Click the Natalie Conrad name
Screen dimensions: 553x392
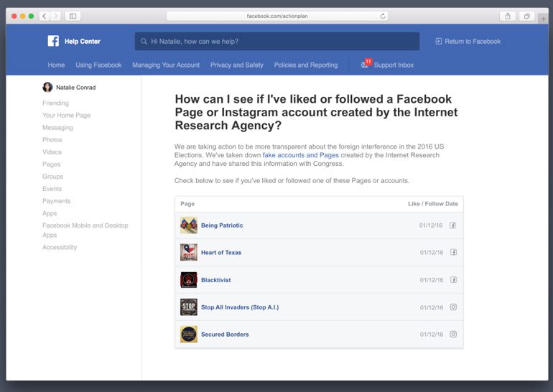point(76,88)
